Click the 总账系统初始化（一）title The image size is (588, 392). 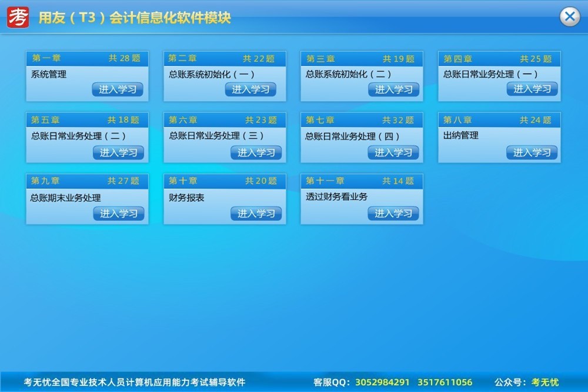(212, 74)
